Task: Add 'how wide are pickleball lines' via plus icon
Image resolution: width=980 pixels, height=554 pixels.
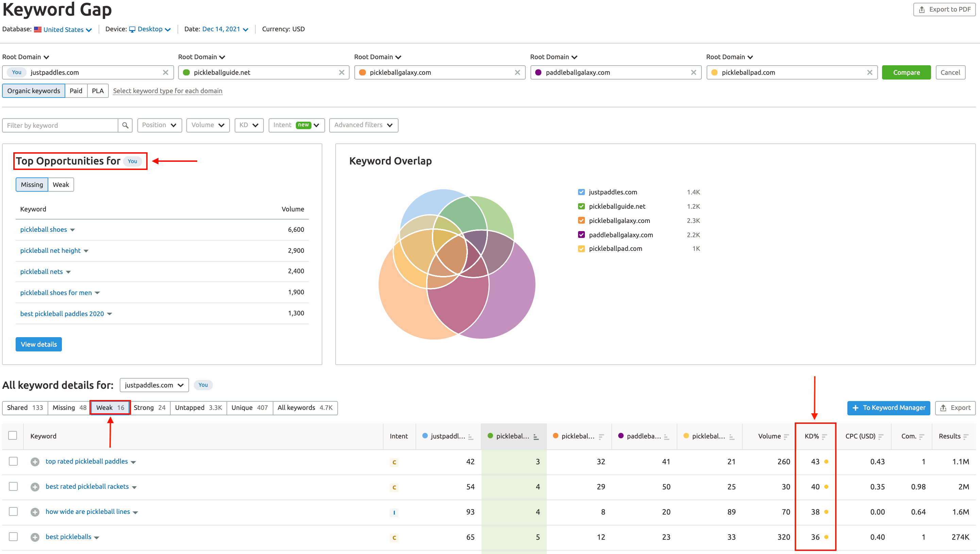Action: click(x=35, y=512)
